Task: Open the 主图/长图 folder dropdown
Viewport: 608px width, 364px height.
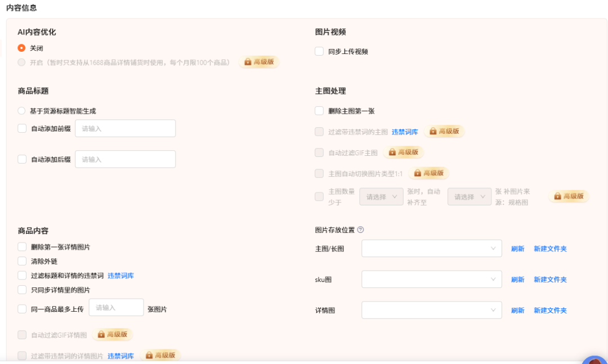Action: [x=432, y=249]
